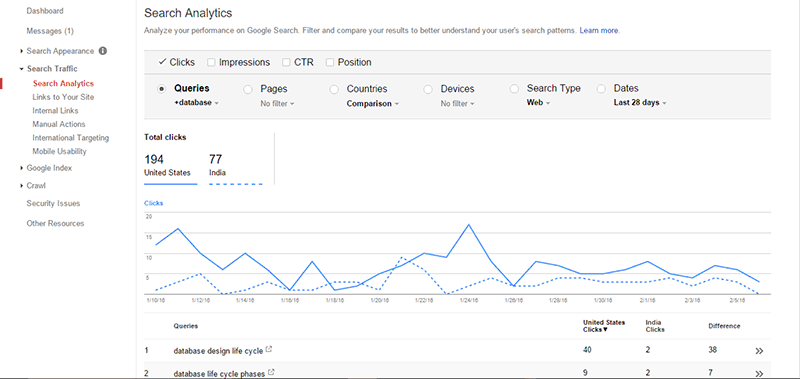Screen dimensions: 800x379
Task: Select the Countries radio button
Action: (x=334, y=89)
